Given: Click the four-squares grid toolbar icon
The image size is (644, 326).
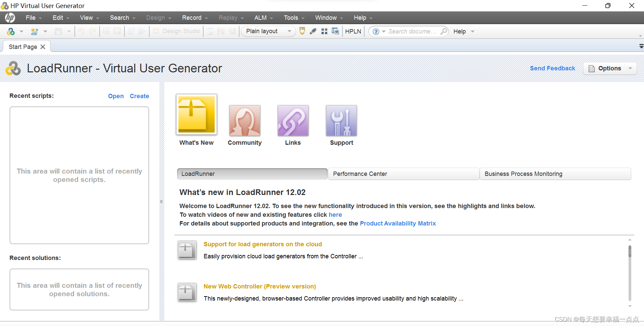Looking at the screenshot, I should tap(324, 31).
